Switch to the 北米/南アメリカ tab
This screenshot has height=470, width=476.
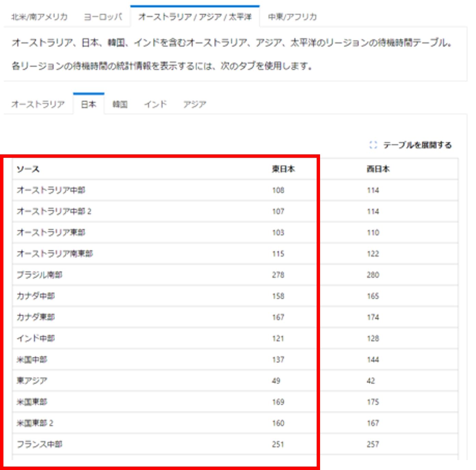tap(39, 17)
